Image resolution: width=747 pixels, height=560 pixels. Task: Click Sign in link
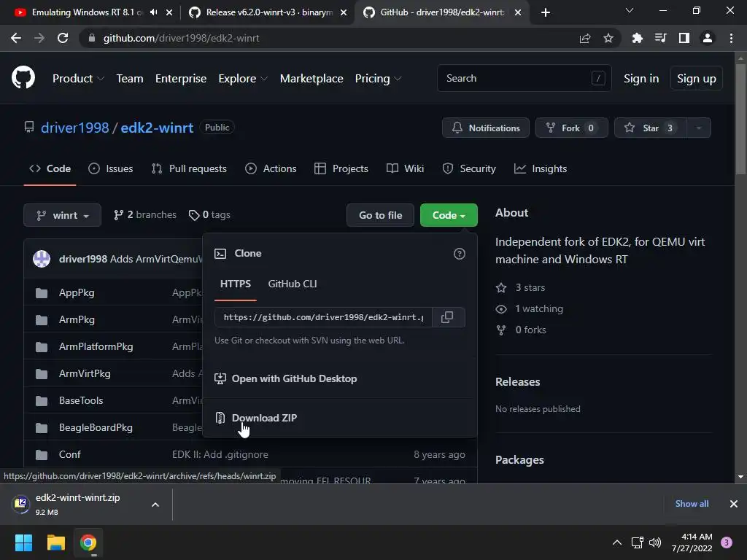tap(641, 79)
